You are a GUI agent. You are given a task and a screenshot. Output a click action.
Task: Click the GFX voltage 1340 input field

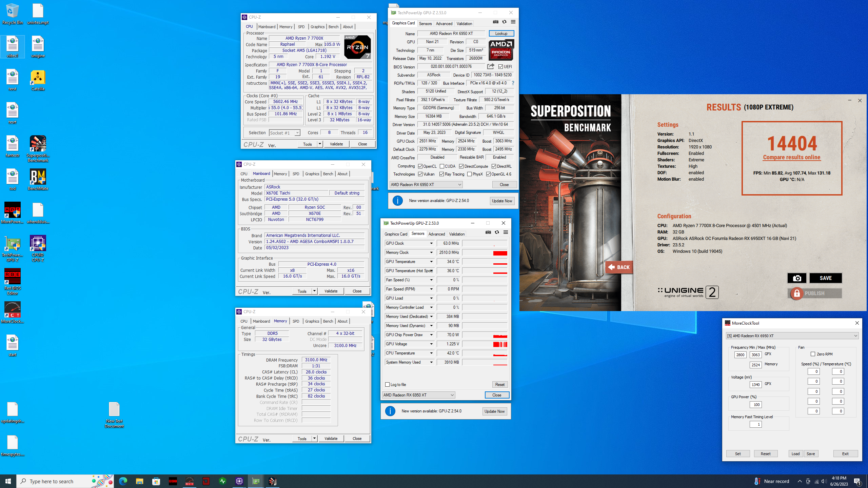(755, 385)
